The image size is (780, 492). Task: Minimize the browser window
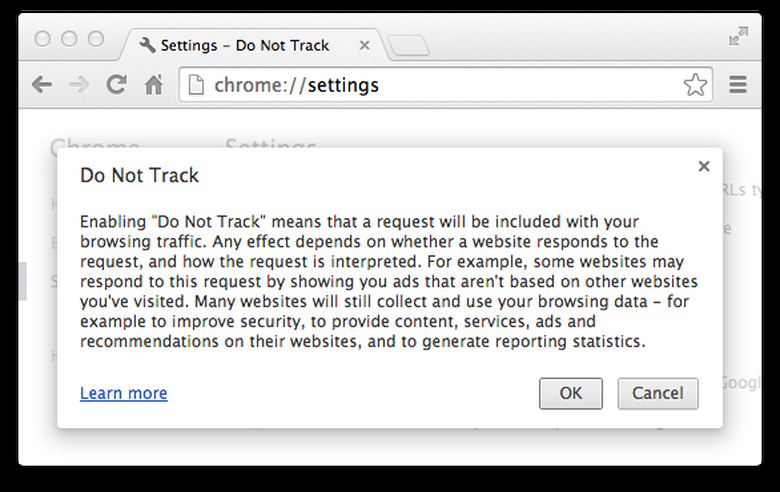coord(70,39)
